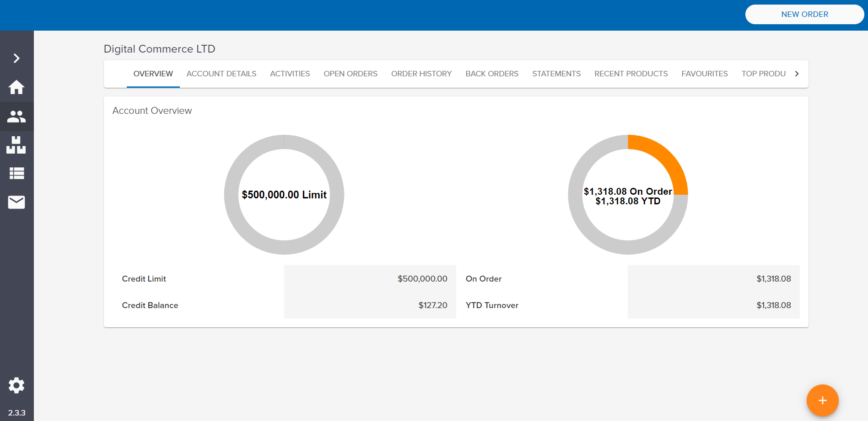The height and width of the screenshot is (421, 868).
Task: View the Back Orders tab
Action: point(491,74)
